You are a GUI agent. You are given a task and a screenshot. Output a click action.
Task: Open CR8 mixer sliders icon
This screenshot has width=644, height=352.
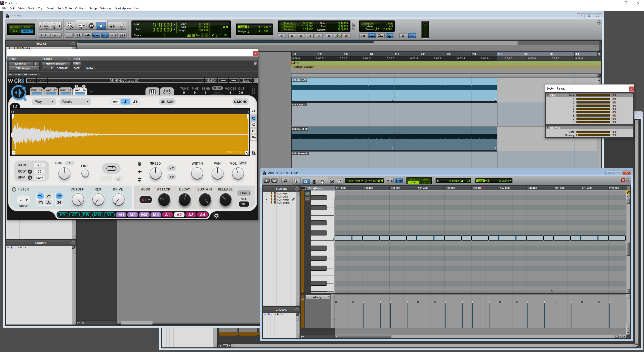coord(167,92)
